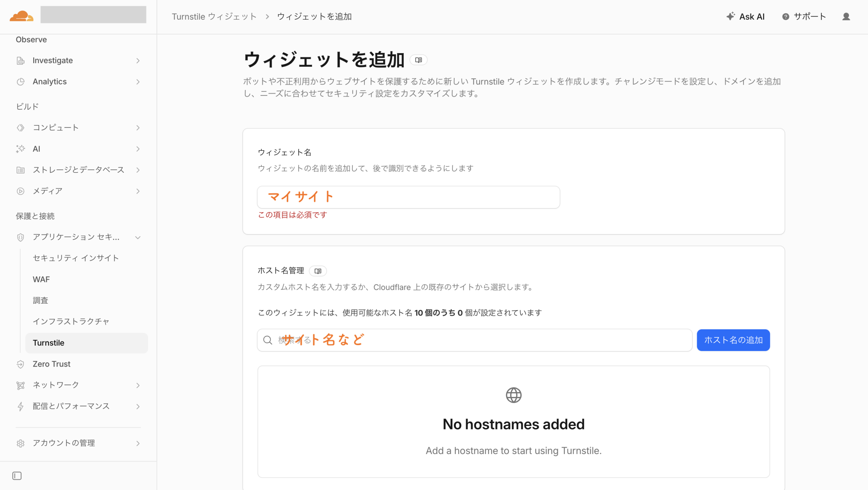Click the ストレージとデータベース icon
This screenshot has height=490, width=868.
(x=21, y=170)
